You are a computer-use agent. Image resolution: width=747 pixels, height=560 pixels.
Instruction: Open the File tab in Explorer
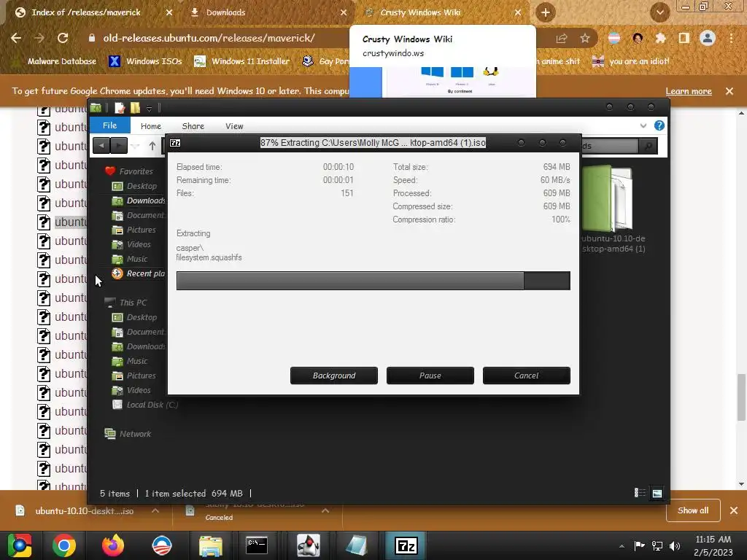(109, 125)
